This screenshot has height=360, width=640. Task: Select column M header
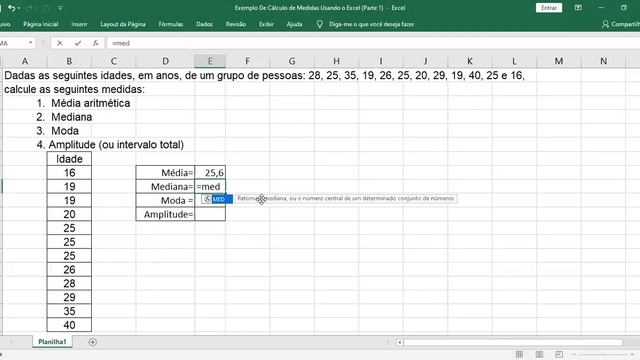pos(559,61)
